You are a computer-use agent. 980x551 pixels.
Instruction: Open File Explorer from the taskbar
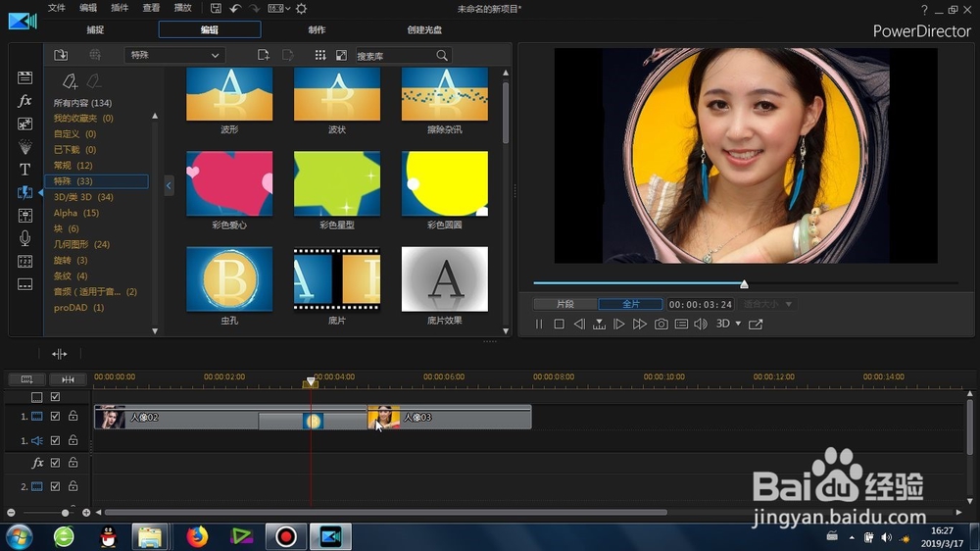tap(150, 536)
